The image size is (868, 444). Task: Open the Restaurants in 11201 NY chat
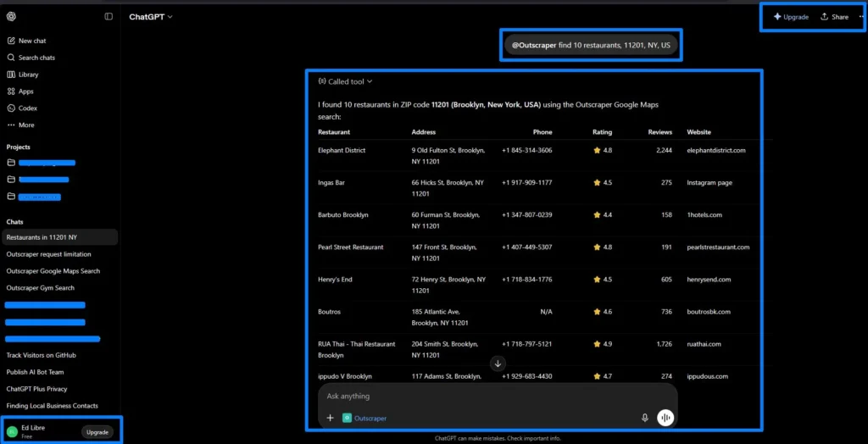click(x=60, y=237)
